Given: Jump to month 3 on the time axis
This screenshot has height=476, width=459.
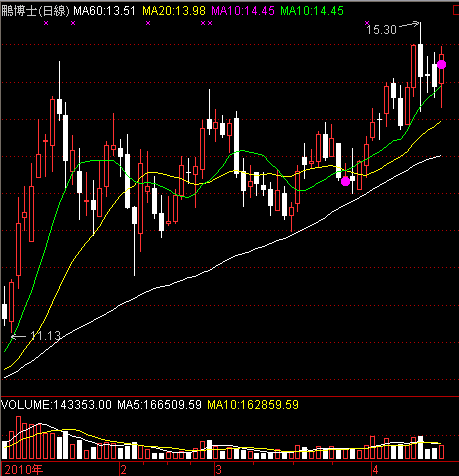Looking at the screenshot, I should coord(218,470).
